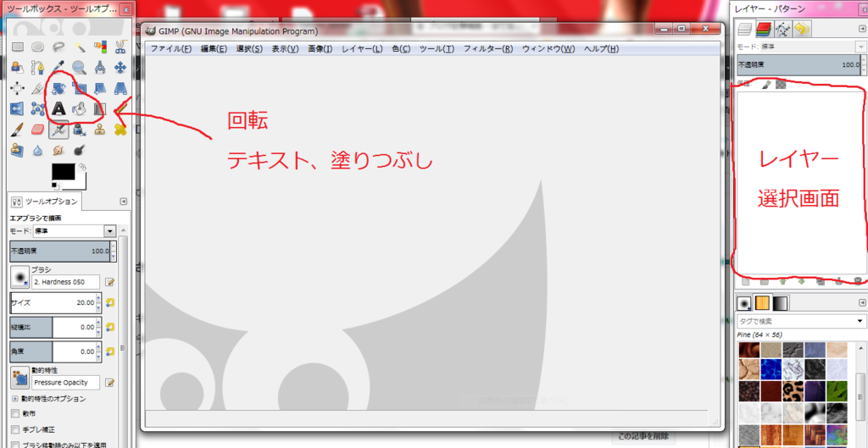Viewport: 868px width, 448px height.
Task: Select the Crop knife tool
Action: [x=37, y=88]
